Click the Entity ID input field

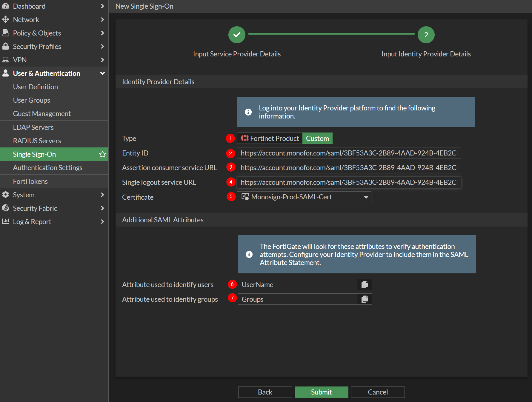349,153
